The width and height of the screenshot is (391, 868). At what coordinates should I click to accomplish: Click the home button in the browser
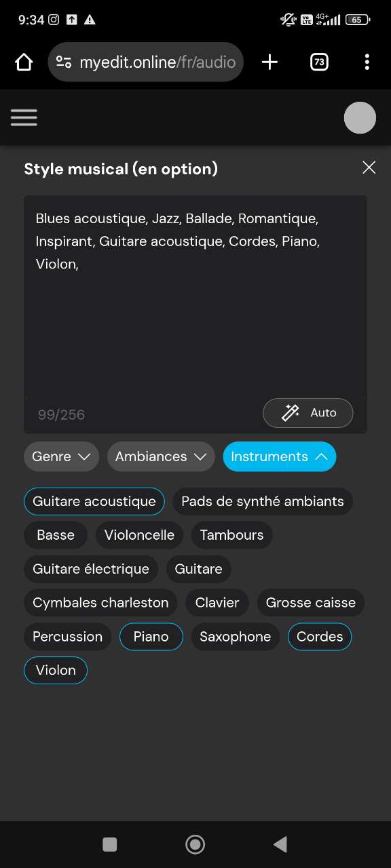point(24,62)
